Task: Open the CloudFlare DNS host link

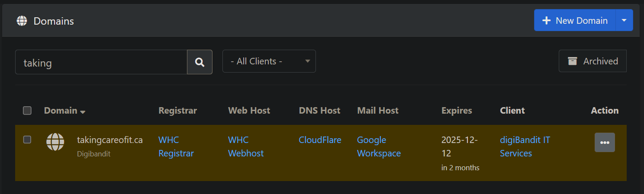Action: coord(320,140)
